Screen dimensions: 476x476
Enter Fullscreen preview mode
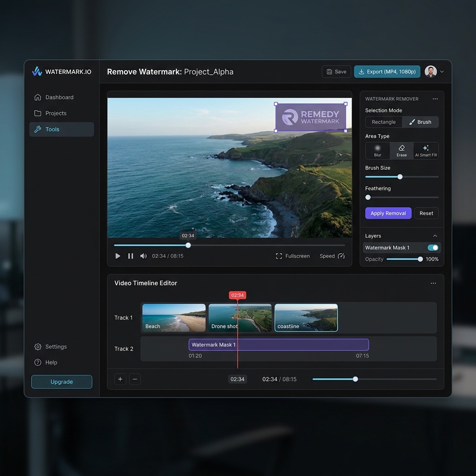[x=293, y=256]
